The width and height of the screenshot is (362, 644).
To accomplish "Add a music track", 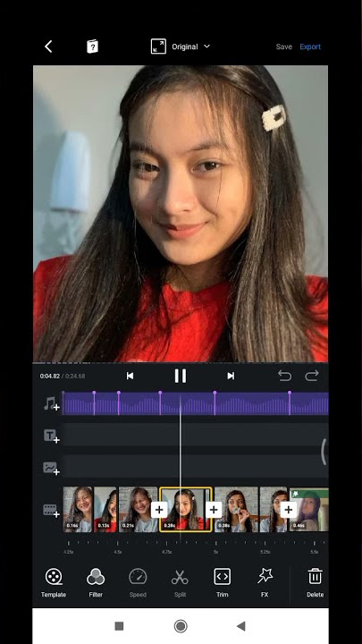I will [x=51, y=404].
